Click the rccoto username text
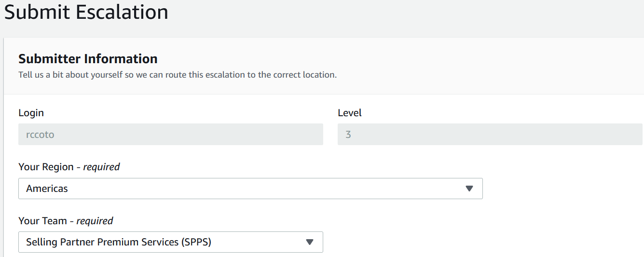This screenshot has width=644, height=257. point(40,135)
